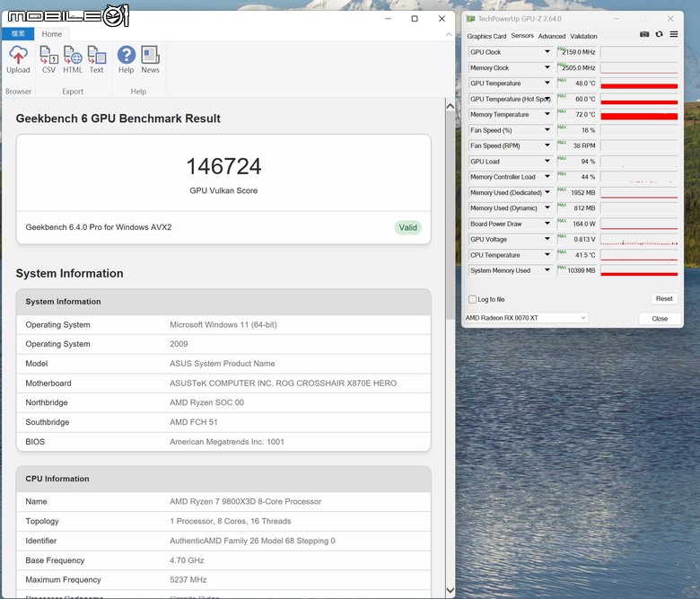
Task: Click the GPU Temperature red graph
Action: (639, 84)
